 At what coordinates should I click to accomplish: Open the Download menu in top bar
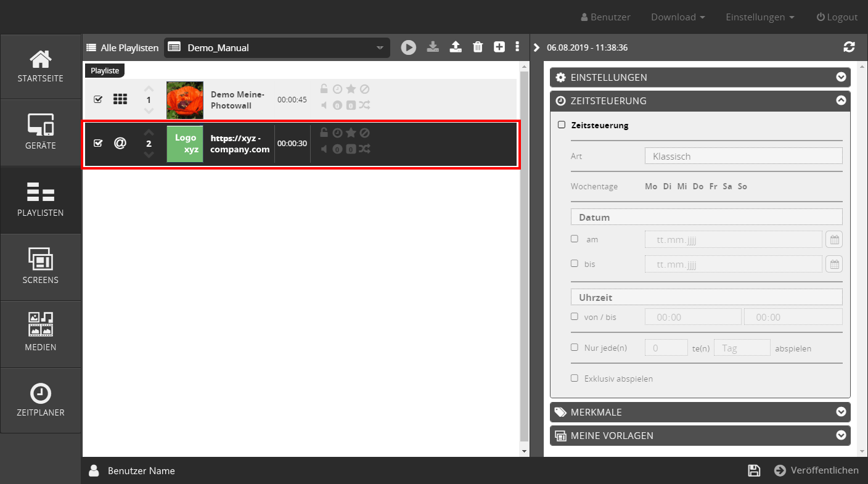[x=678, y=17]
